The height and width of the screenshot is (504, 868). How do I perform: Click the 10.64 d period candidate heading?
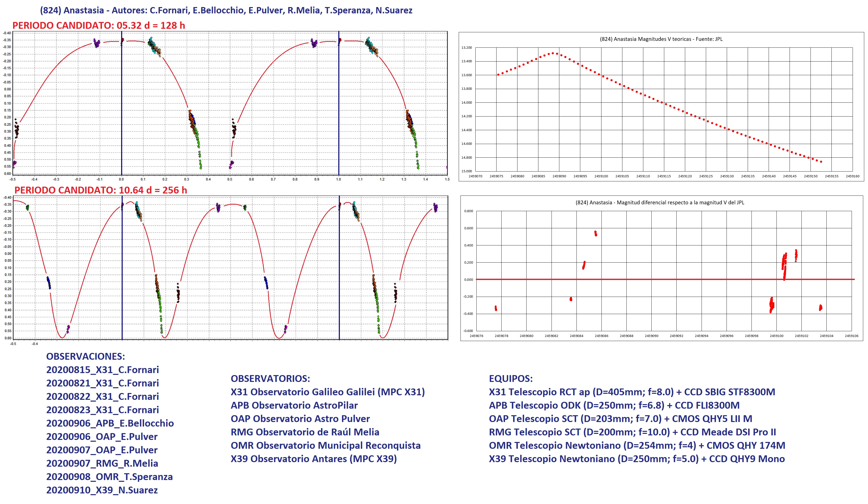click(x=101, y=190)
